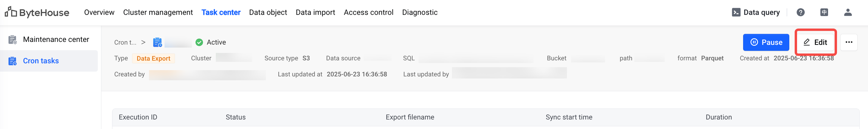Click the cron task clipboard icon in breadcrumb

click(157, 42)
